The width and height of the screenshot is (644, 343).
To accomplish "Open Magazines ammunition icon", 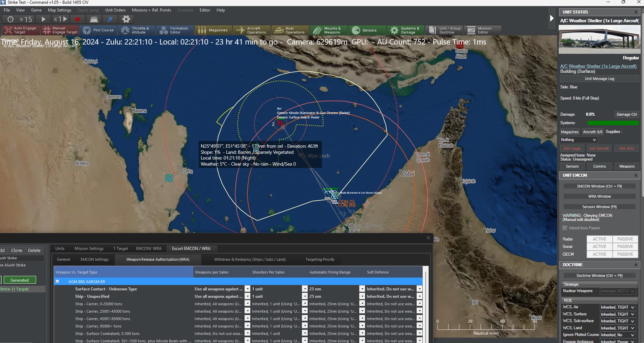I will [x=202, y=30].
